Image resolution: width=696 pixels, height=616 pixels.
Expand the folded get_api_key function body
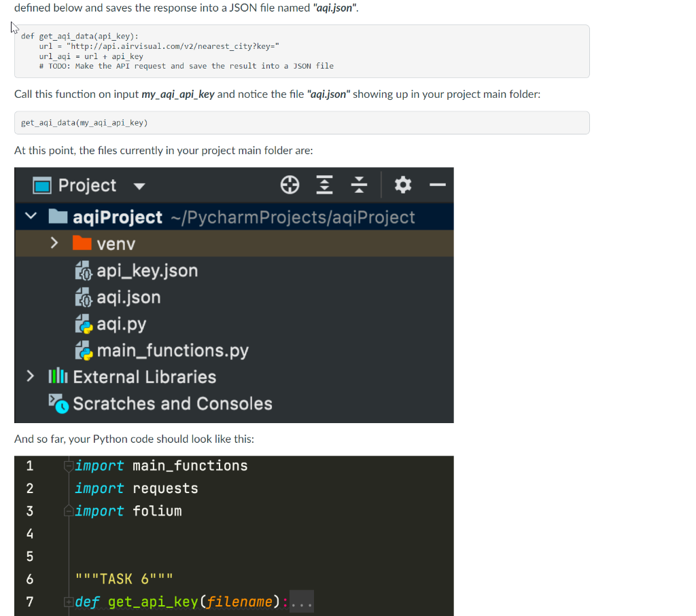pos(67,601)
